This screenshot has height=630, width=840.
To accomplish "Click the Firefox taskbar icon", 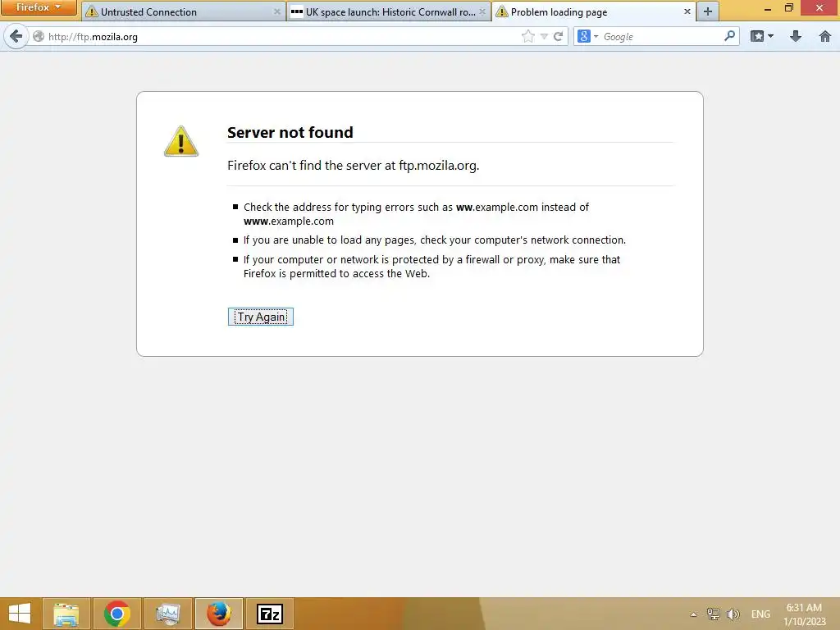I will (219, 614).
